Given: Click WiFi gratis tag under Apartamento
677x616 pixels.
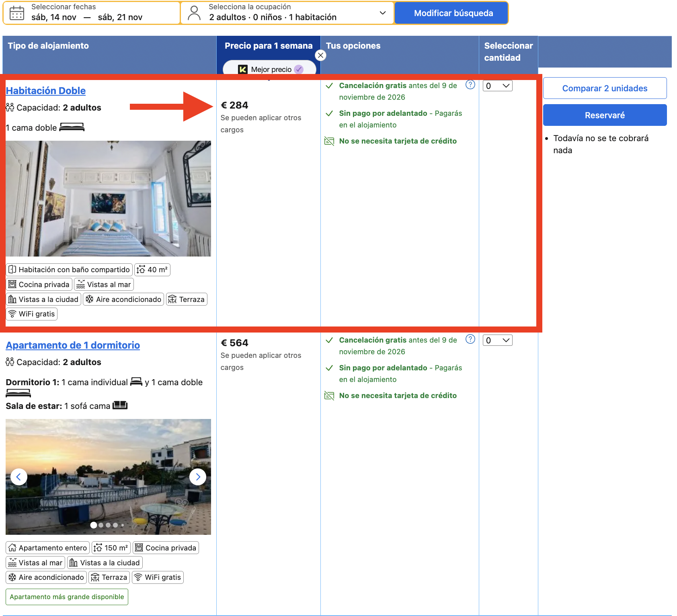Looking at the screenshot, I should coord(158,577).
